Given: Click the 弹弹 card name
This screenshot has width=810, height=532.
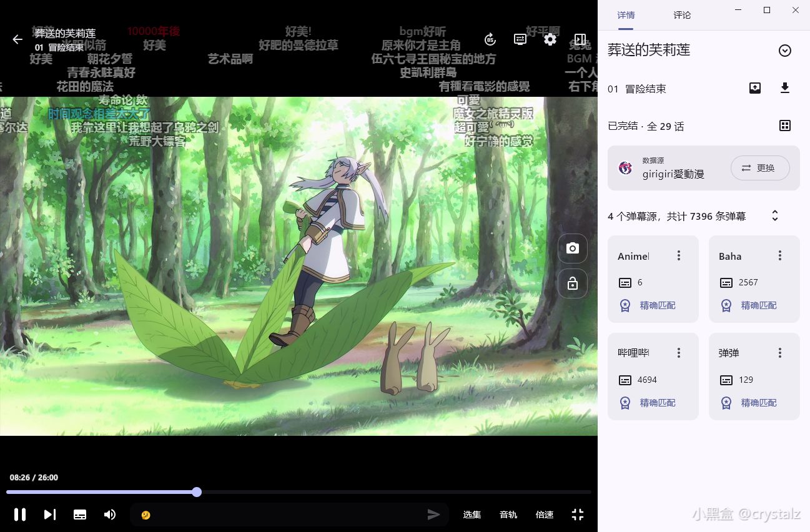Looking at the screenshot, I should [729, 353].
